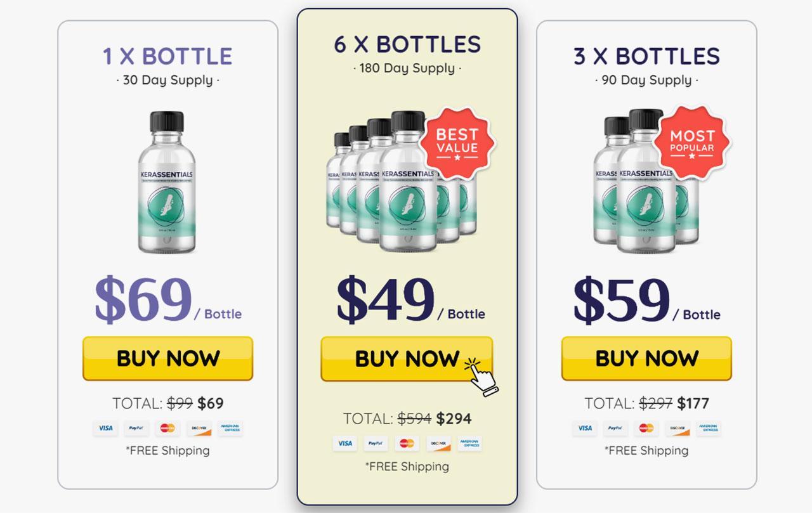Click the Visa icon under 1 bottle offer

click(x=105, y=428)
